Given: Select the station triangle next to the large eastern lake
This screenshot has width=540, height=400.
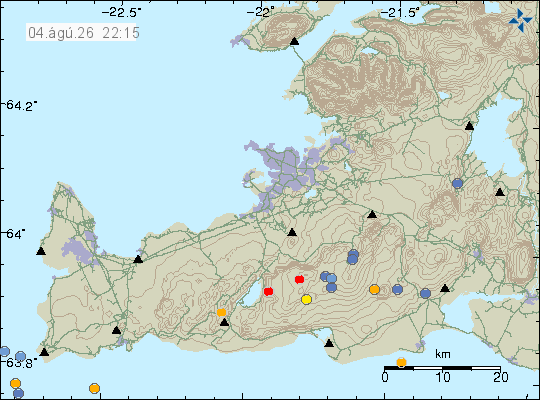Looking at the screenshot, I should (469, 126).
